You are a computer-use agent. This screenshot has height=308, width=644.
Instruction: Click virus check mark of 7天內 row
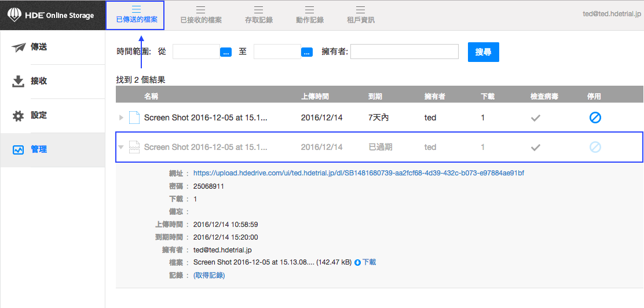(535, 118)
